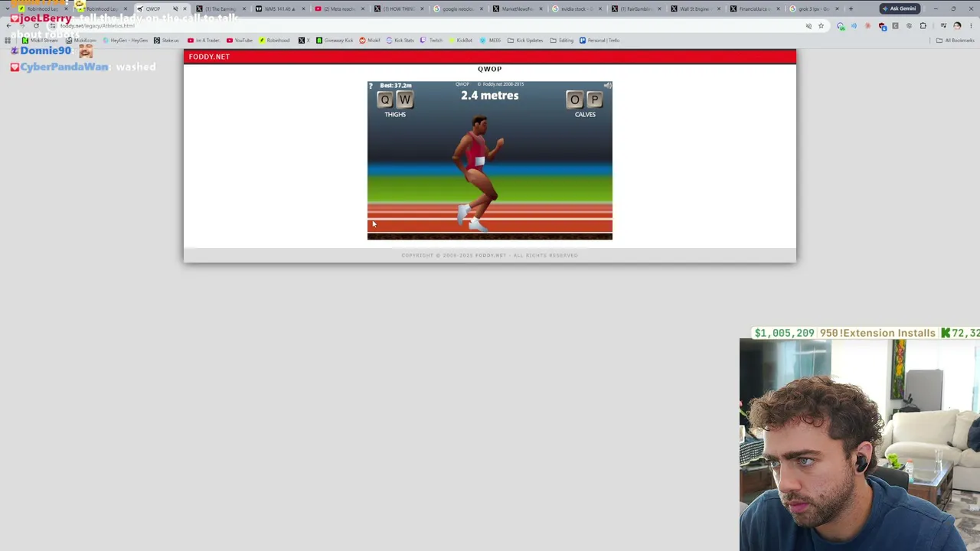
Task: Expand the tab search dropdown arrow
Action: 8,9
